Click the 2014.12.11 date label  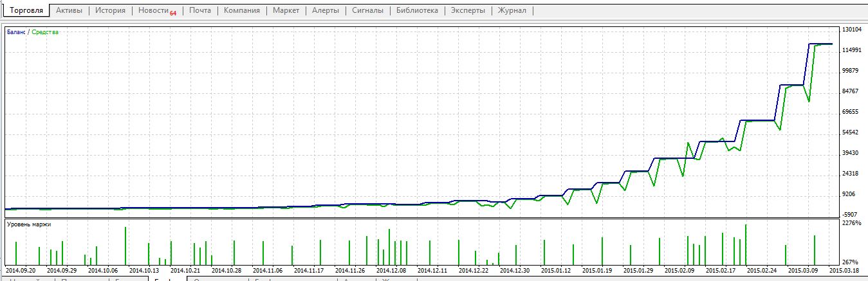coord(432,271)
